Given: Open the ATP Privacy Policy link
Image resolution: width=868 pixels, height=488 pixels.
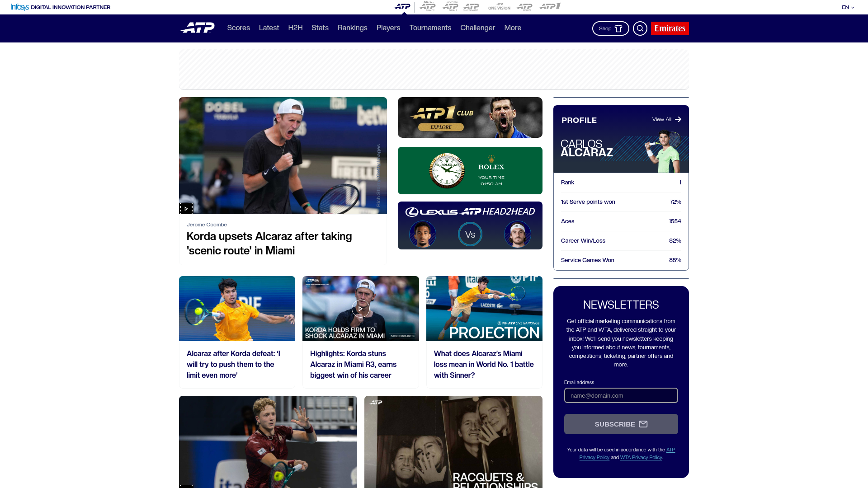Looking at the screenshot, I should pyautogui.click(x=627, y=453).
